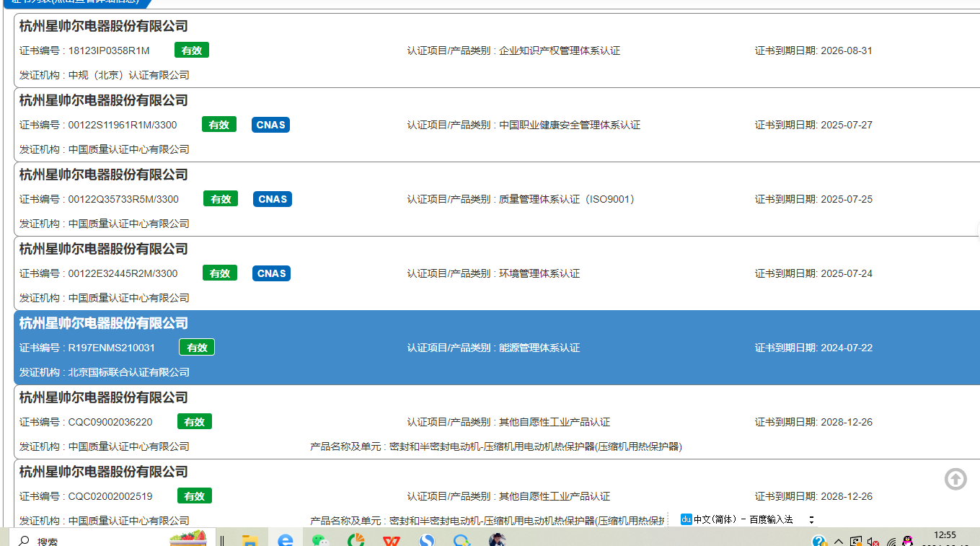Click expiry date 2024-07-22
980x546 pixels.
(x=847, y=348)
